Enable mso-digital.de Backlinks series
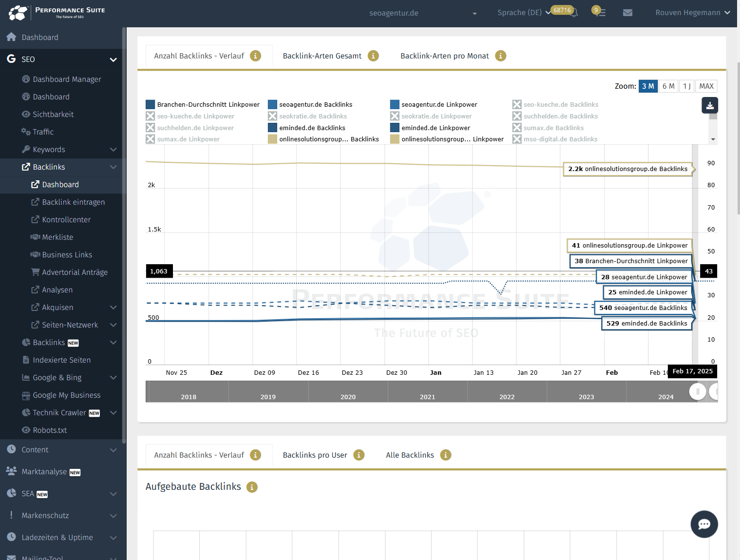Image resolution: width=740 pixels, height=560 pixels. [555, 139]
